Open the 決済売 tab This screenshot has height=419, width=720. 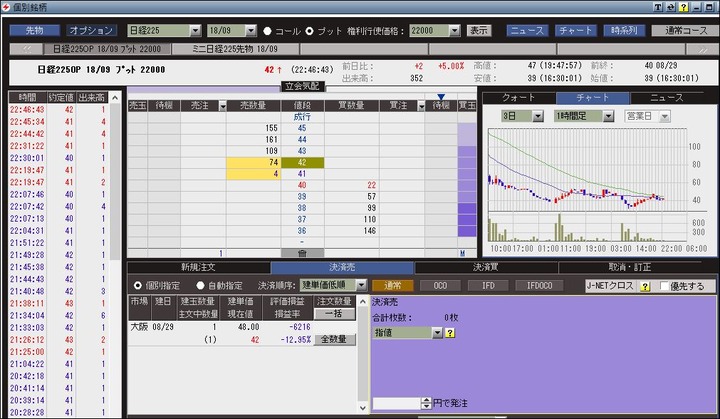[x=342, y=267]
